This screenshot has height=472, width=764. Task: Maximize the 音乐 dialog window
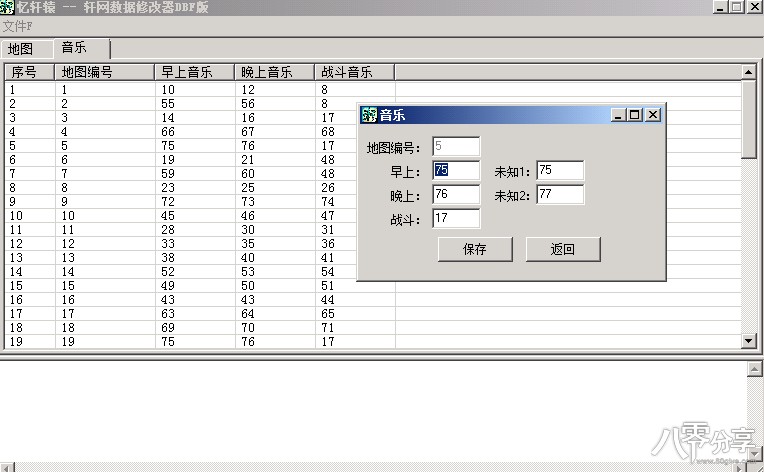[x=635, y=115]
